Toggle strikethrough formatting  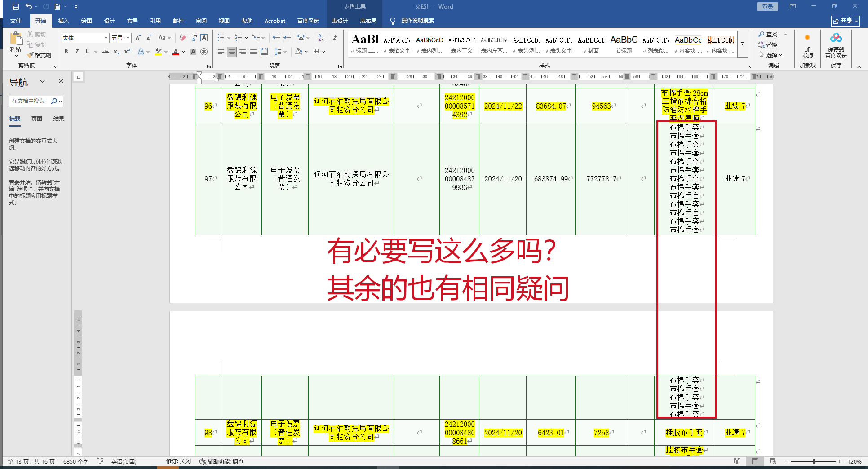click(106, 52)
